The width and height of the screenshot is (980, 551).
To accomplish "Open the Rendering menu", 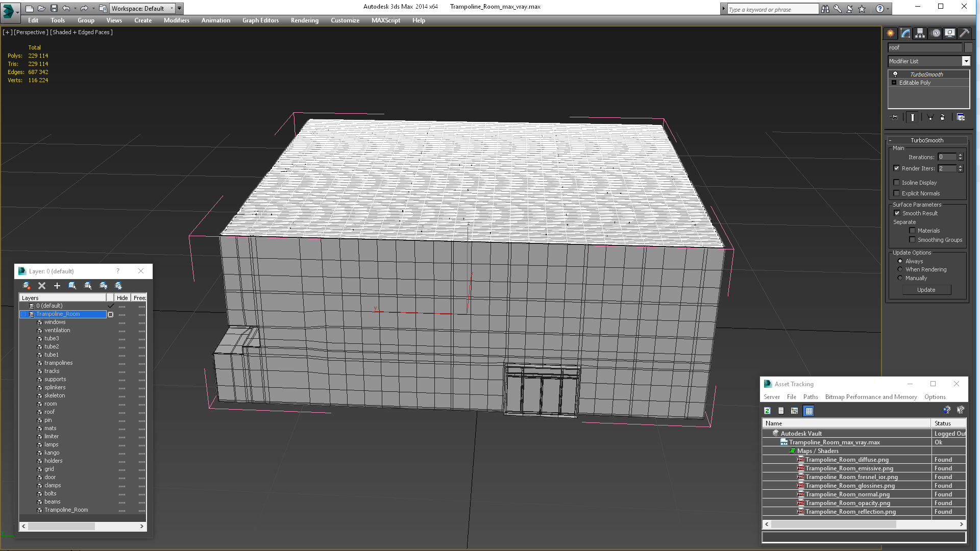I will click(x=305, y=20).
